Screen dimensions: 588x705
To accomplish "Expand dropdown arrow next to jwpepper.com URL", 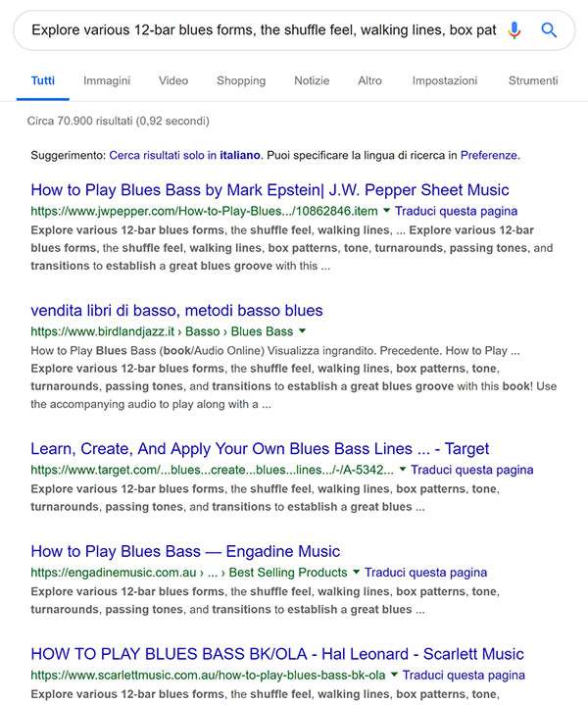I will pyautogui.click(x=386, y=211).
